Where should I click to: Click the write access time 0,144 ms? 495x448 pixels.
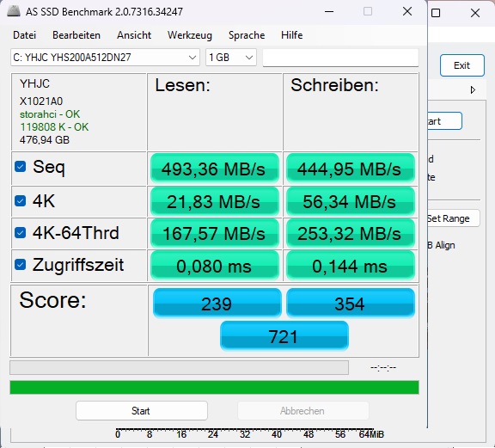coord(351,266)
